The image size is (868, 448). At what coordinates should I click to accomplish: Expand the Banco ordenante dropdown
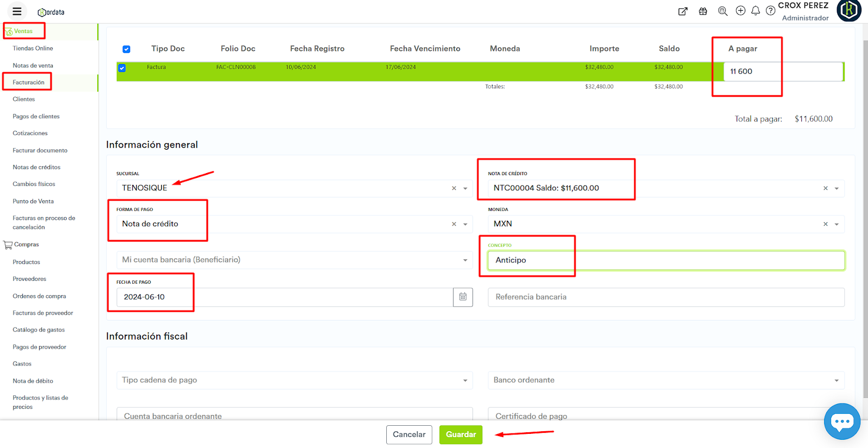tap(837, 381)
